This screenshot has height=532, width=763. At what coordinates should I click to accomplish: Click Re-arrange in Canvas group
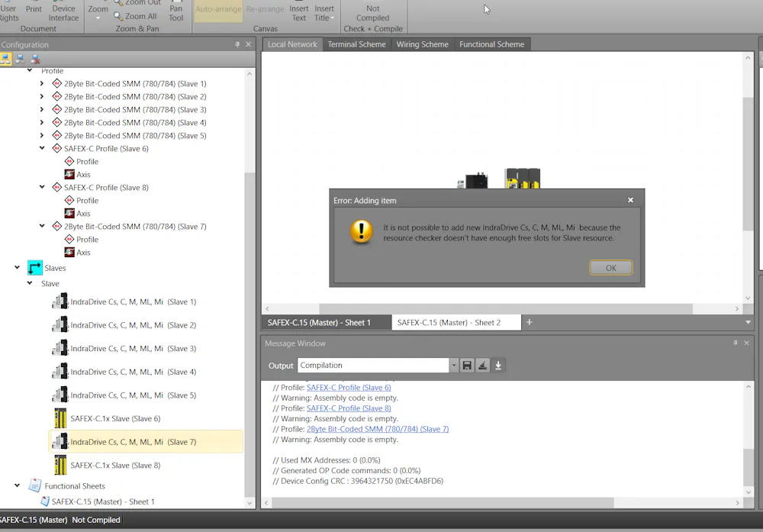(266, 9)
